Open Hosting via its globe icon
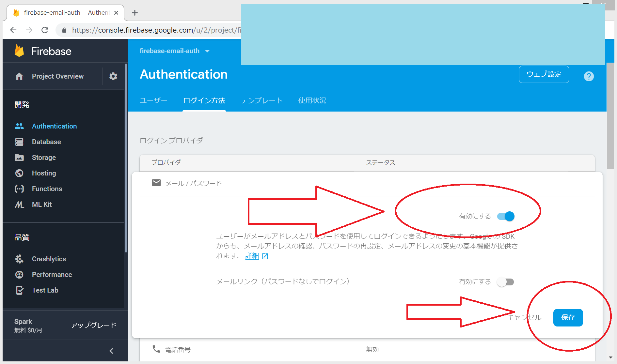 pos(19,173)
